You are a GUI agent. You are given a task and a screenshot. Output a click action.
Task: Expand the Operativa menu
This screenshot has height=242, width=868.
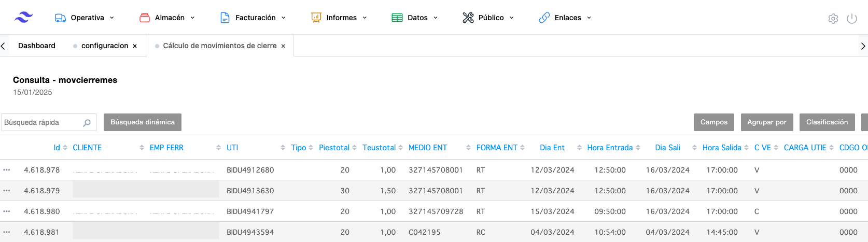tap(85, 18)
